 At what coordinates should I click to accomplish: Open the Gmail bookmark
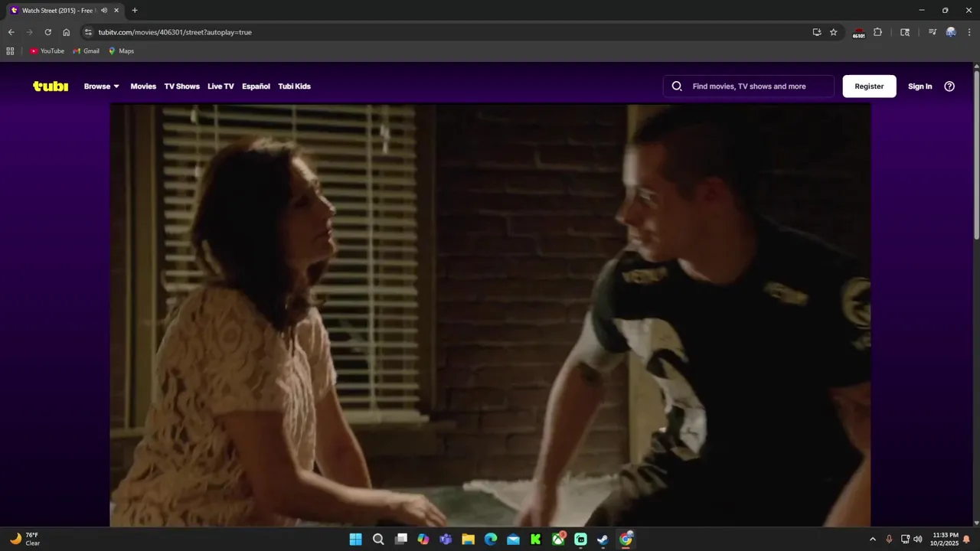click(x=86, y=51)
